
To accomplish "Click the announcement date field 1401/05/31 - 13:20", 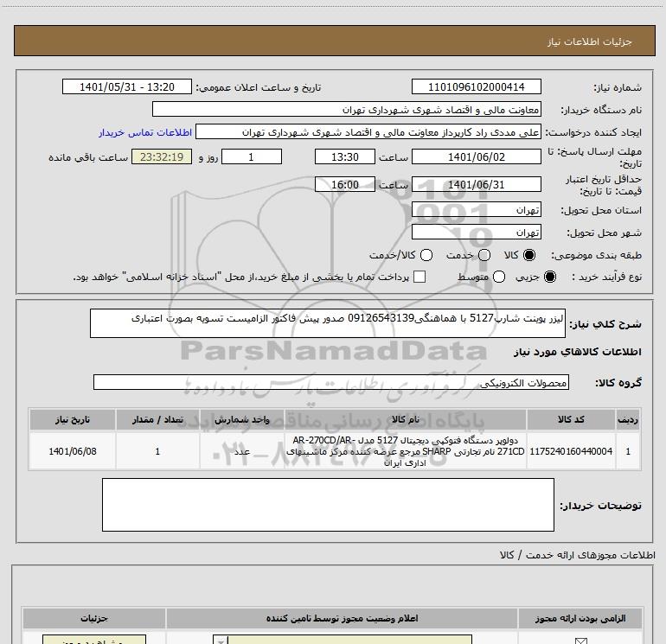I will coord(127,86).
